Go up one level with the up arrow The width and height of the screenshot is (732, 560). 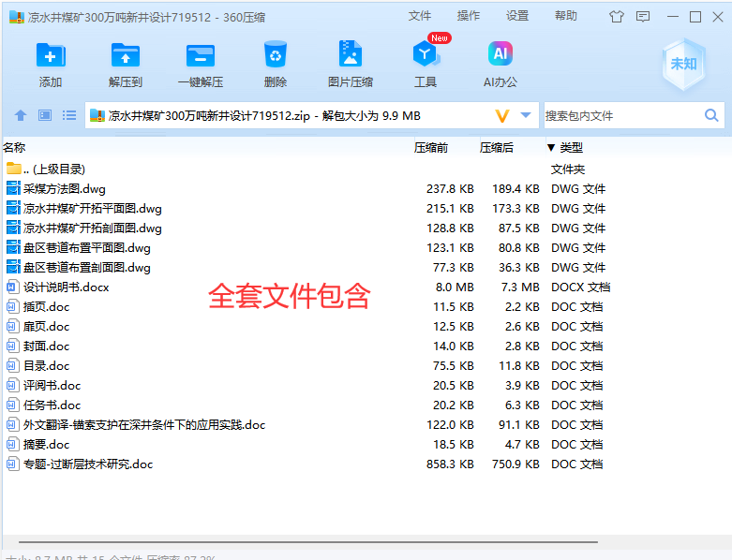tap(21, 115)
